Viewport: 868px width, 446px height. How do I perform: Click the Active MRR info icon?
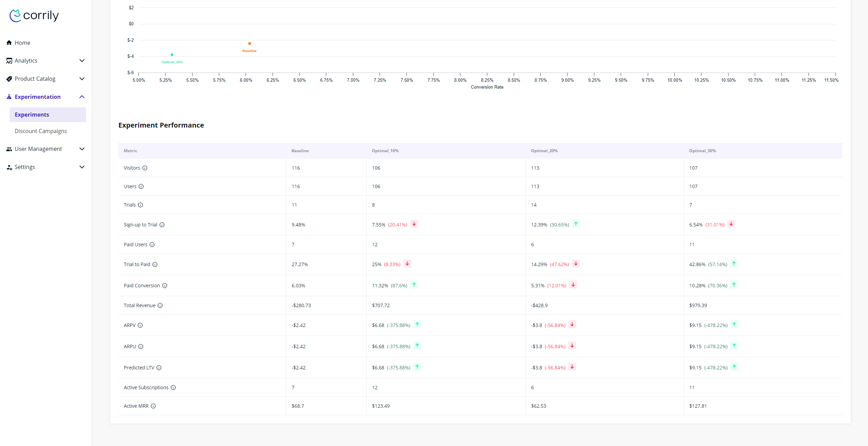click(153, 406)
